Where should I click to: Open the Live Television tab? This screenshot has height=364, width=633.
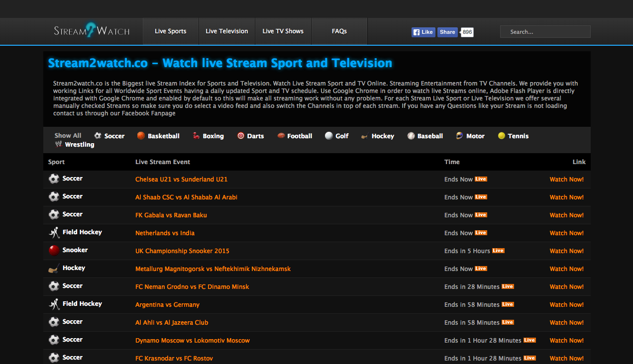coord(226,31)
